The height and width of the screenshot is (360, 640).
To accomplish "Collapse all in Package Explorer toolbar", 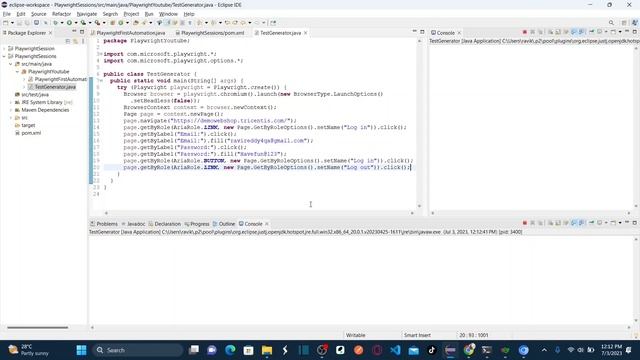I will pos(68,41).
